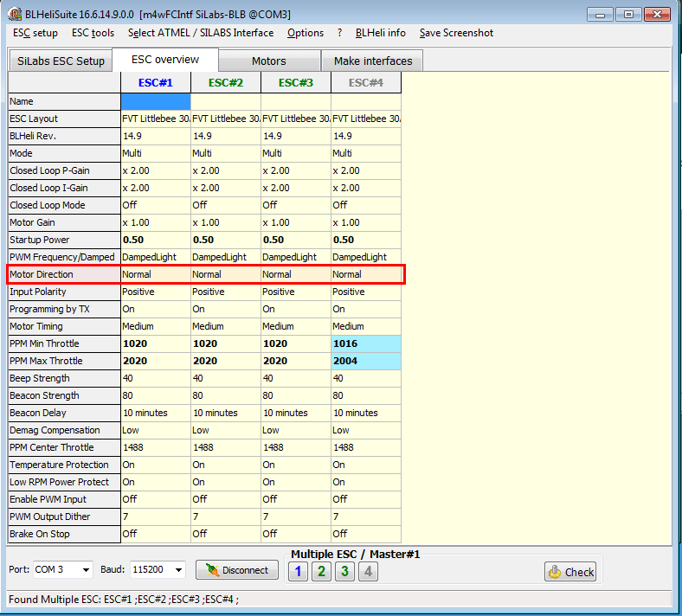This screenshot has height=616, width=682.
Task: Select highlighted PPM Min Throttle 1016 cell
Action: [x=365, y=343]
